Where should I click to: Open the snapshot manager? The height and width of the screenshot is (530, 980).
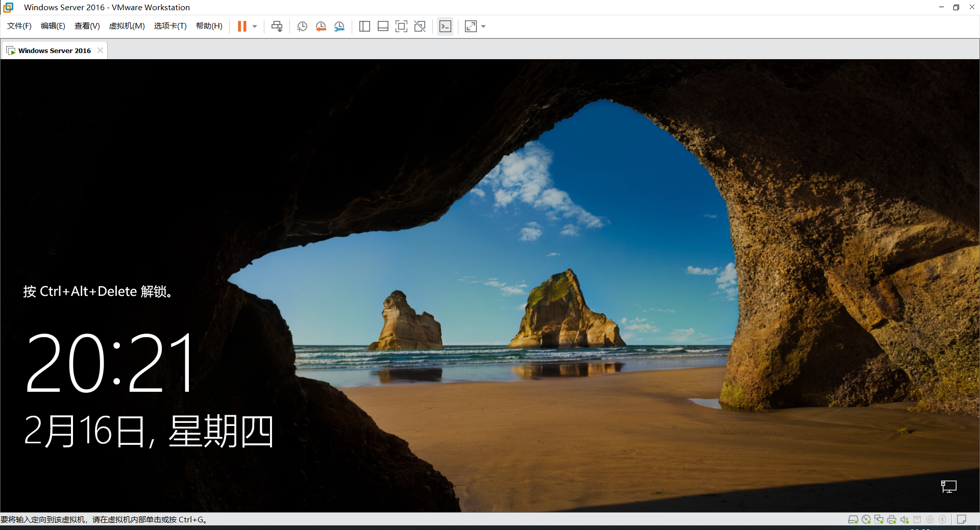(x=339, y=27)
